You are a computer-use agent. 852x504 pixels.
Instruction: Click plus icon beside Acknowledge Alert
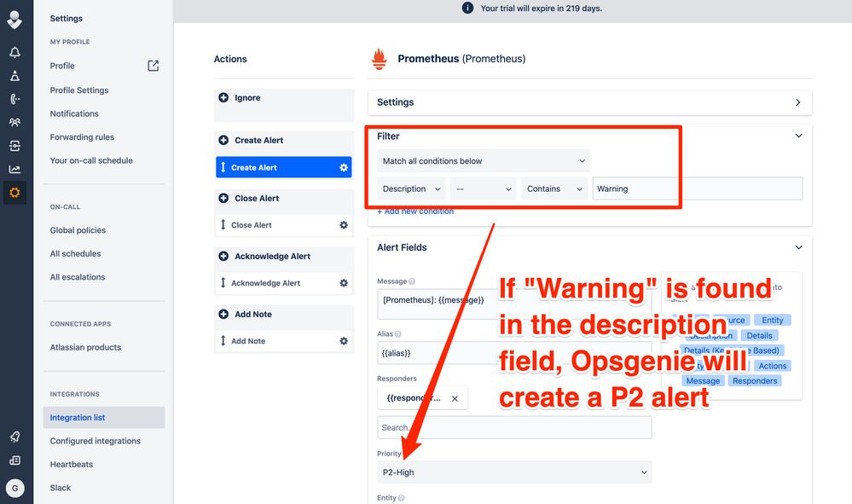click(x=223, y=256)
